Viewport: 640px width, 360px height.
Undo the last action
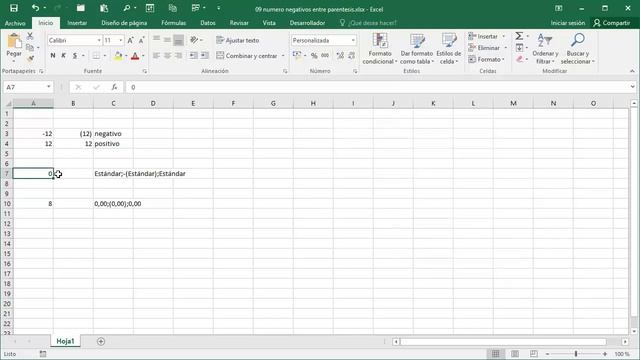tap(36, 8)
